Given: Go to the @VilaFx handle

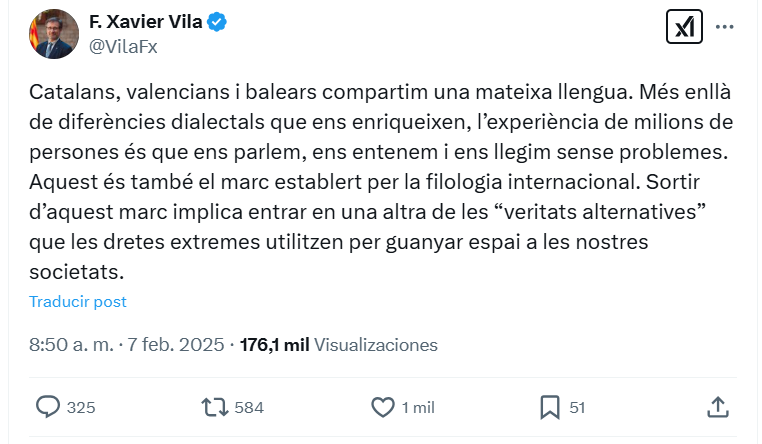Looking at the screenshot, I should 124,45.
